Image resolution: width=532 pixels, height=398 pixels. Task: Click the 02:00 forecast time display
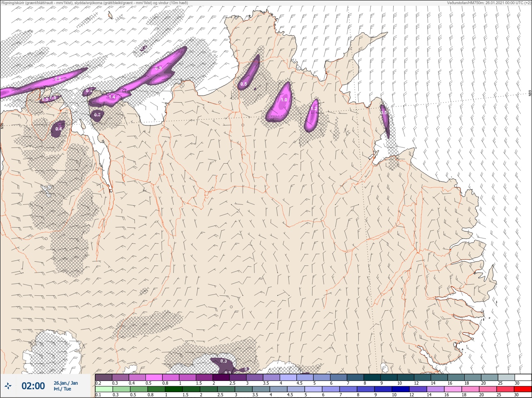(33, 386)
